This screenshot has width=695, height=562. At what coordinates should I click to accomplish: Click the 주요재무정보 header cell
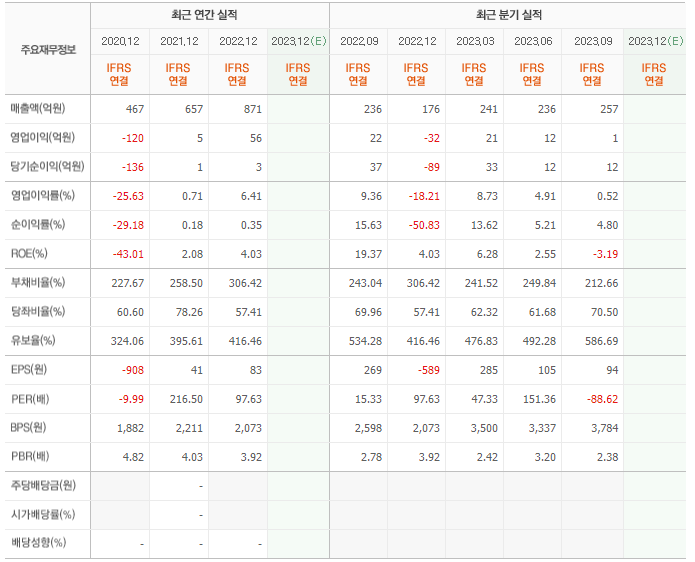pyautogui.click(x=48, y=49)
